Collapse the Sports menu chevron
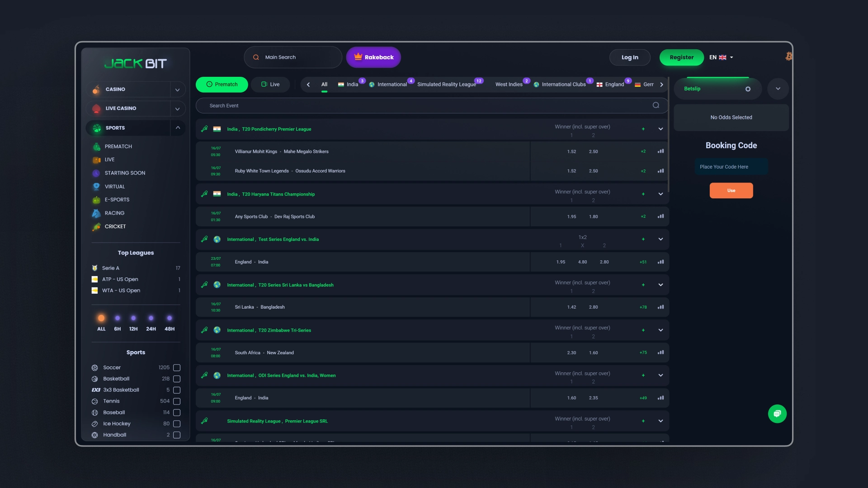The width and height of the screenshot is (868, 488). coord(178,128)
